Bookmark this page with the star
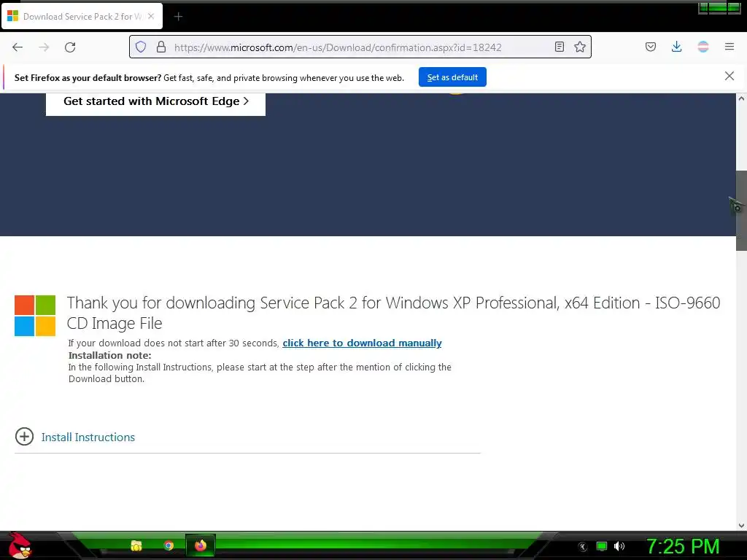747x560 pixels. pyautogui.click(x=580, y=47)
